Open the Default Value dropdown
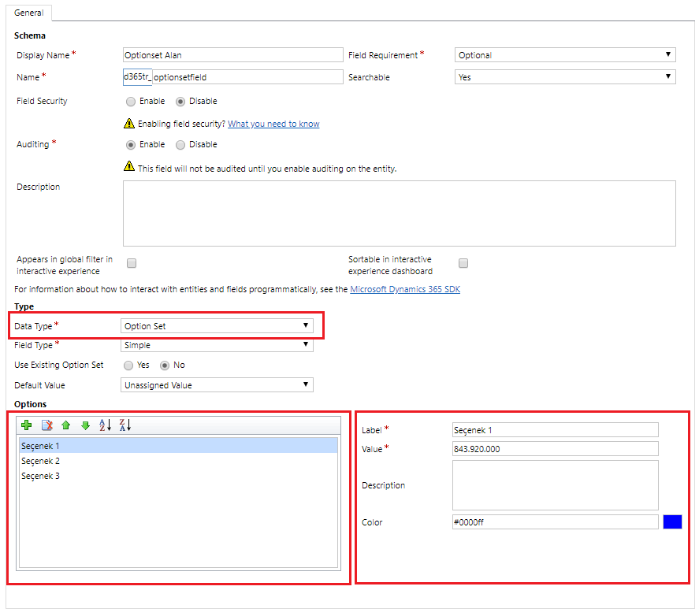699x616 pixels. pos(306,384)
